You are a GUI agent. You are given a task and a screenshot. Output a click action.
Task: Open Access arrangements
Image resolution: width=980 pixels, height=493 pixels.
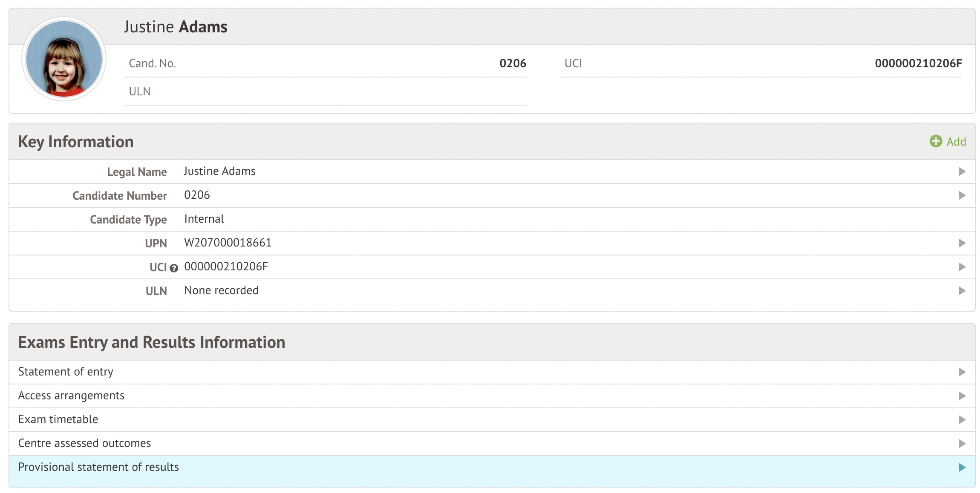click(x=71, y=396)
